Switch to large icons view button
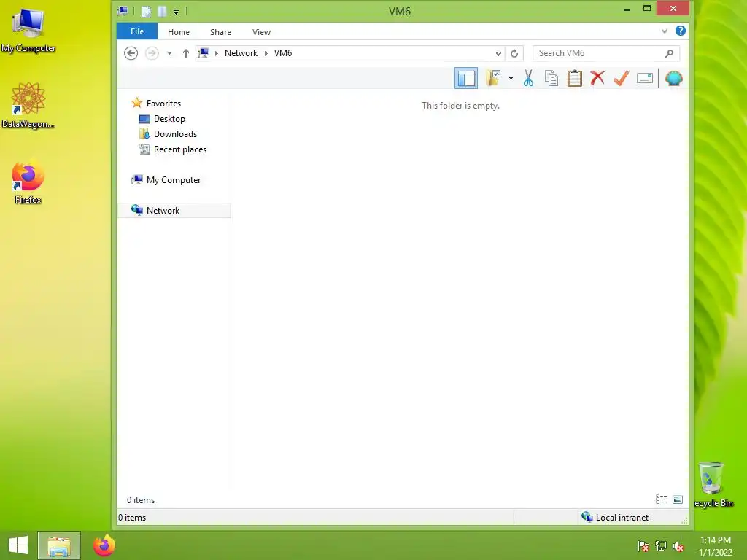 (678, 499)
